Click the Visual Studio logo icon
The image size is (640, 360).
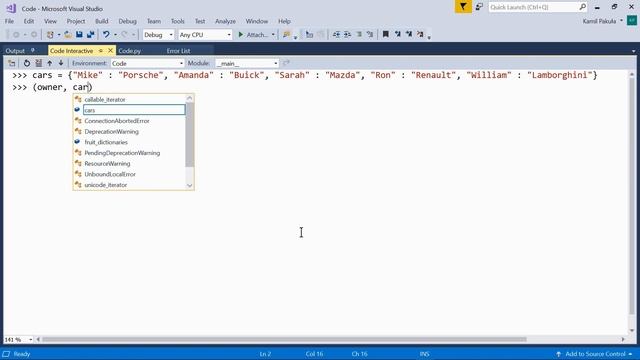coord(11,8)
